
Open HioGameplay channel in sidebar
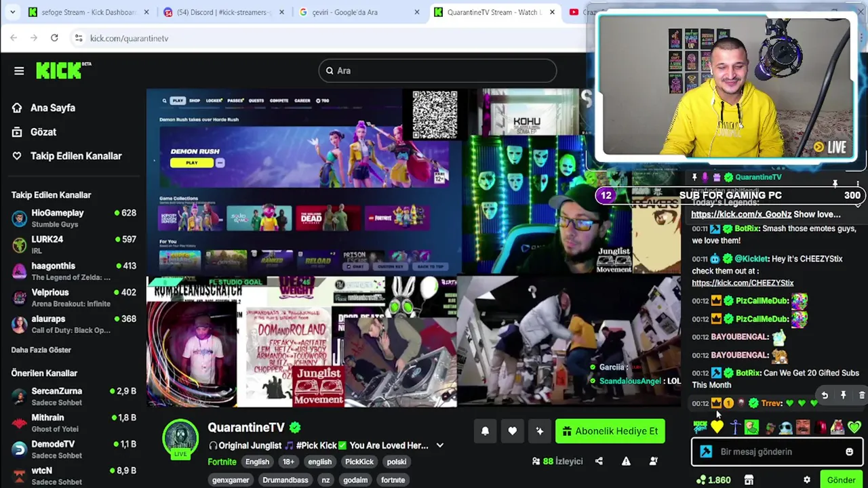(73, 218)
